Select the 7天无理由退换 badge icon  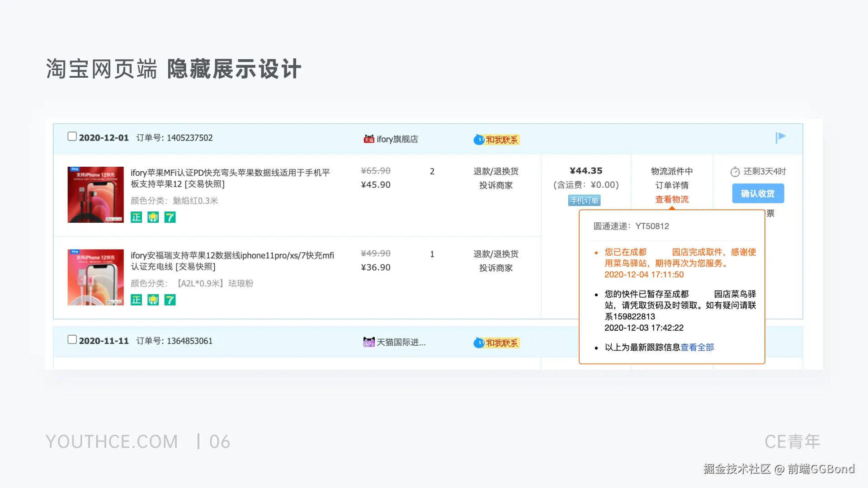point(170,217)
